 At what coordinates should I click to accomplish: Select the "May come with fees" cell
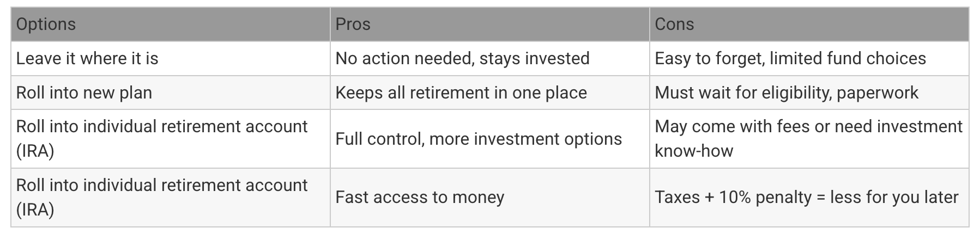[x=808, y=138]
